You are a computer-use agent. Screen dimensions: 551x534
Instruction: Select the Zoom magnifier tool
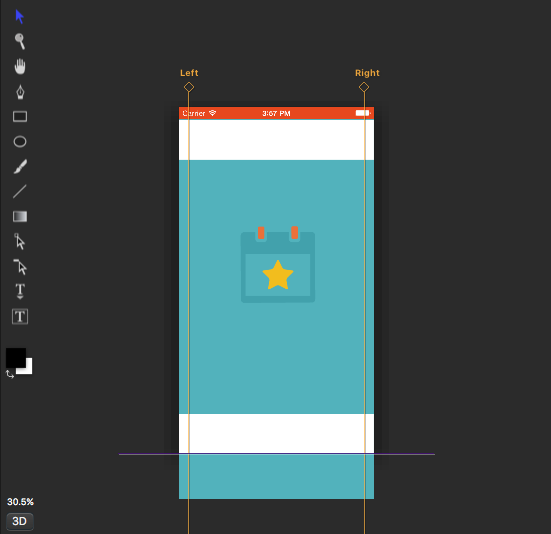20,41
